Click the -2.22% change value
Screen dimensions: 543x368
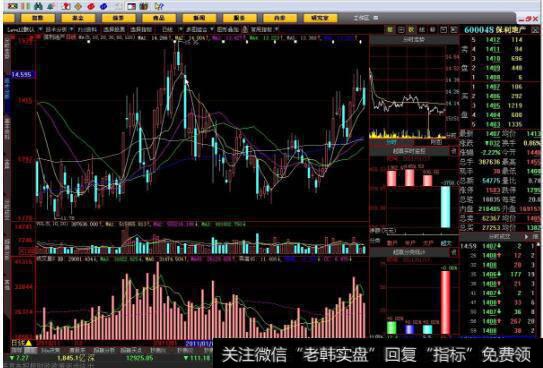[491, 153]
